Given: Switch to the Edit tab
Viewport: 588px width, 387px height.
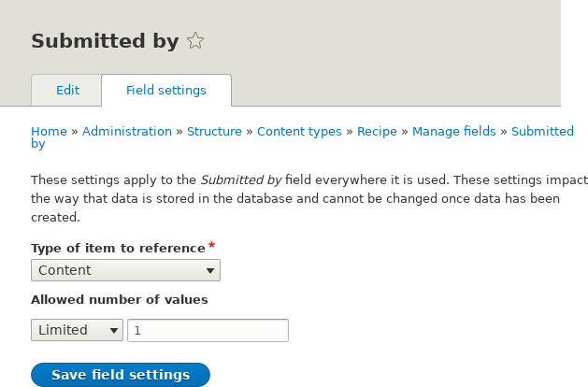Looking at the screenshot, I should tap(67, 91).
